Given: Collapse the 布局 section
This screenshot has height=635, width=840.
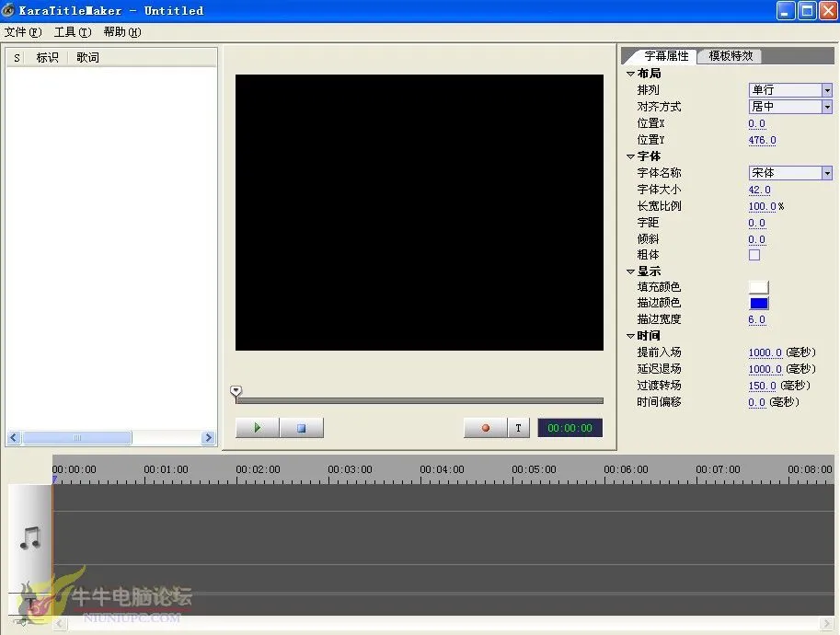Looking at the screenshot, I should click(630, 74).
